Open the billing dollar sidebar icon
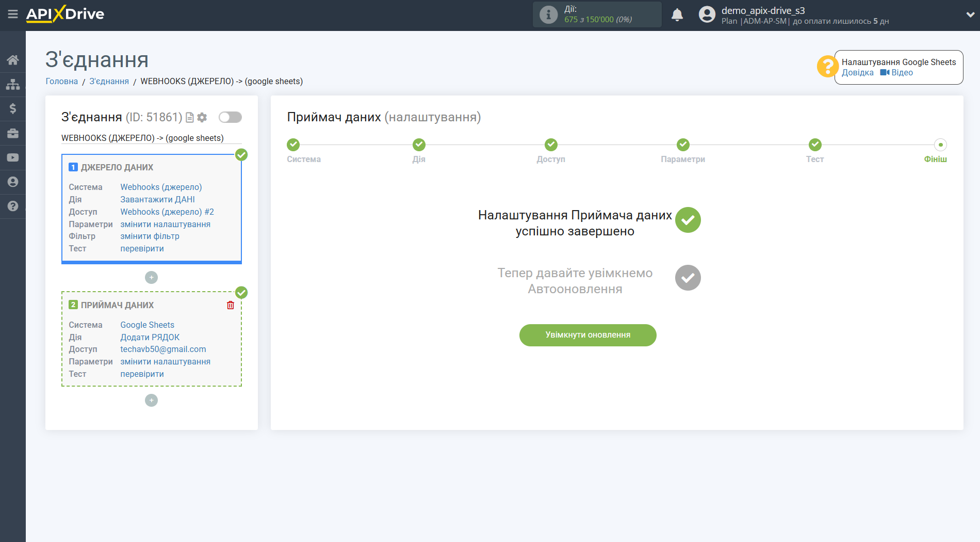The height and width of the screenshot is (542, 980). [x=13, y=108]
